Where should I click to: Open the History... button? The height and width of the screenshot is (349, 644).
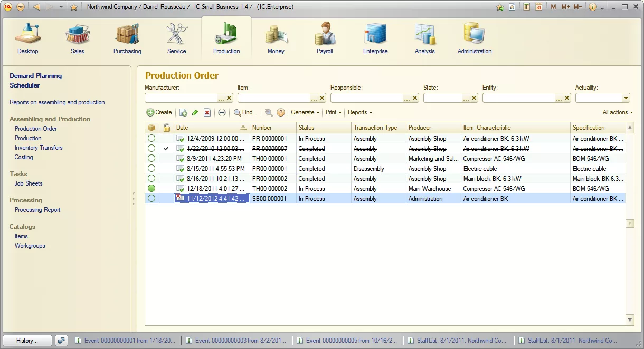27,341
